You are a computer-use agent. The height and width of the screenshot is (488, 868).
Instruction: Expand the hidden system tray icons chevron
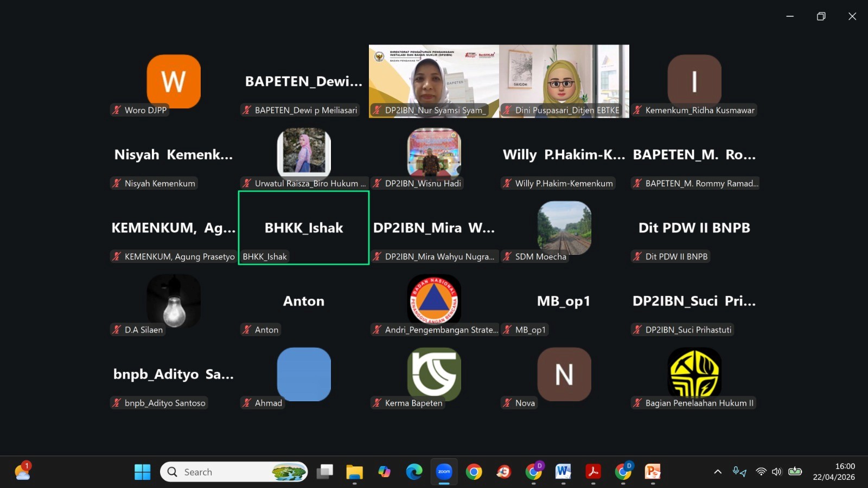click(718, 472)
